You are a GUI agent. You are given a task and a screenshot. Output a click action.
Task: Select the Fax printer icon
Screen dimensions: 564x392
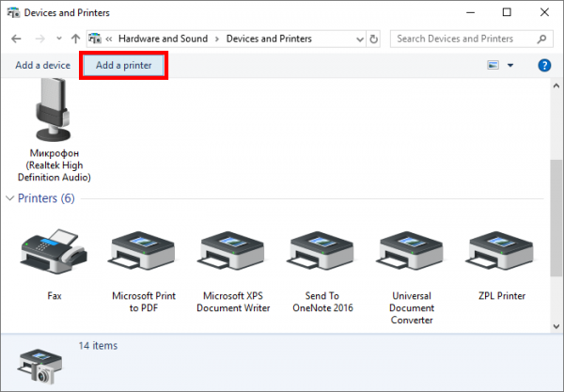tap(54, 251)
